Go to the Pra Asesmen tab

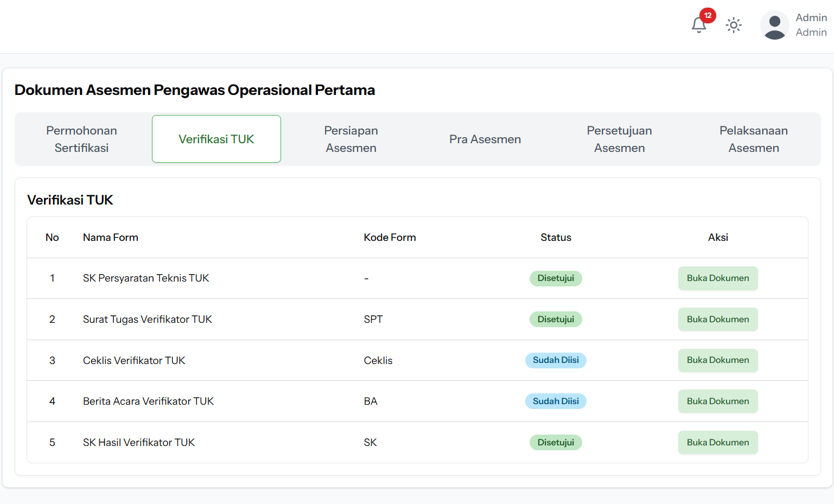click(x=485, y=139)
